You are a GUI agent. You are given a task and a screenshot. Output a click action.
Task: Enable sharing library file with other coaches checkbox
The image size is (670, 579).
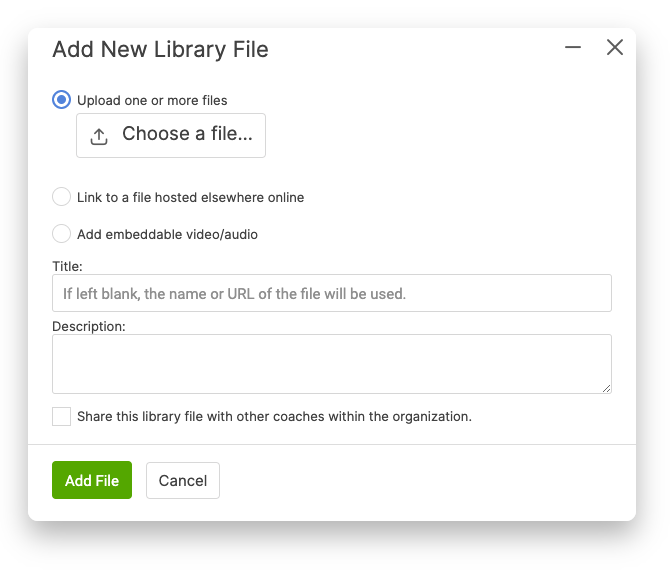62,416
